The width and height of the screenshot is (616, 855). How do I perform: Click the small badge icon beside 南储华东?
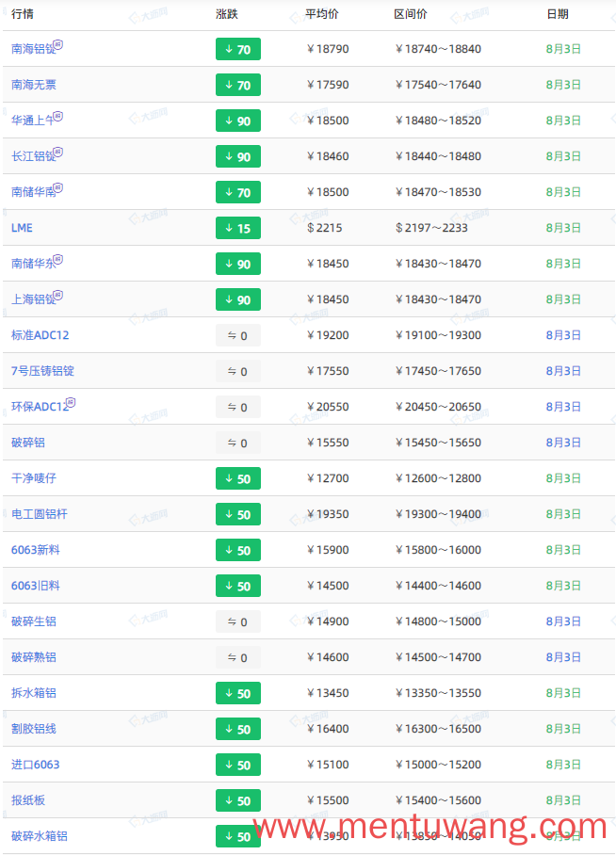(x=57, y=260)
